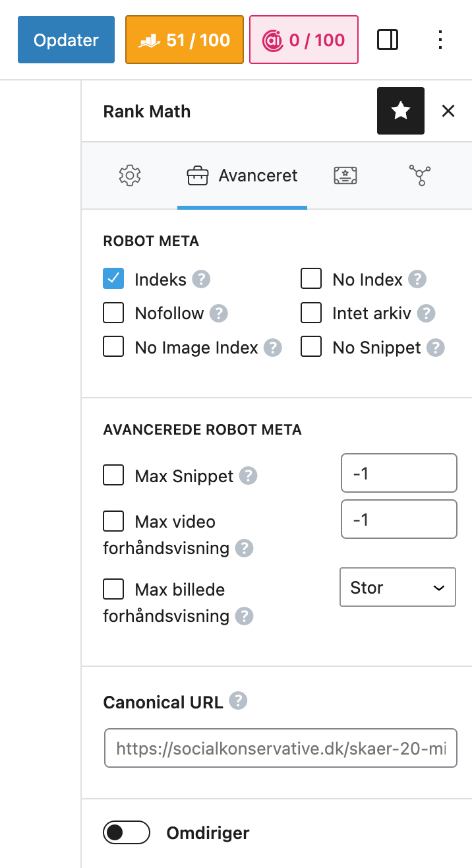Image resolution: width=472 pixels, height=868 pixels.
Task: Click help icon next to Nofollow
Action: [x=218, y=313]
